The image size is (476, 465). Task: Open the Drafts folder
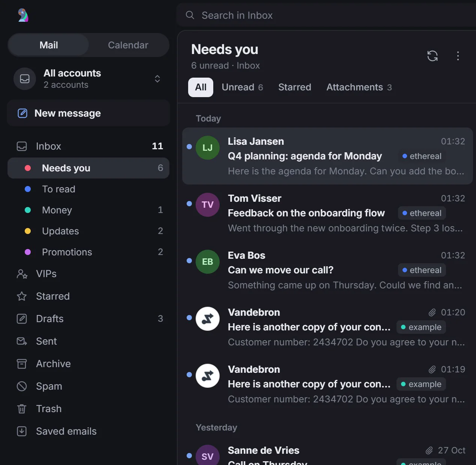88,319
